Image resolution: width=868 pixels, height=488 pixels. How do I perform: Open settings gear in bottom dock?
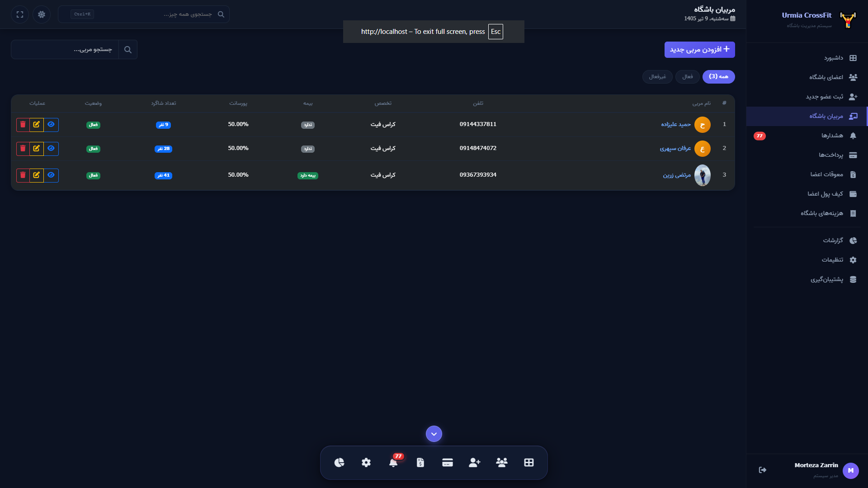pyautogui.click(x=366, y=462)
